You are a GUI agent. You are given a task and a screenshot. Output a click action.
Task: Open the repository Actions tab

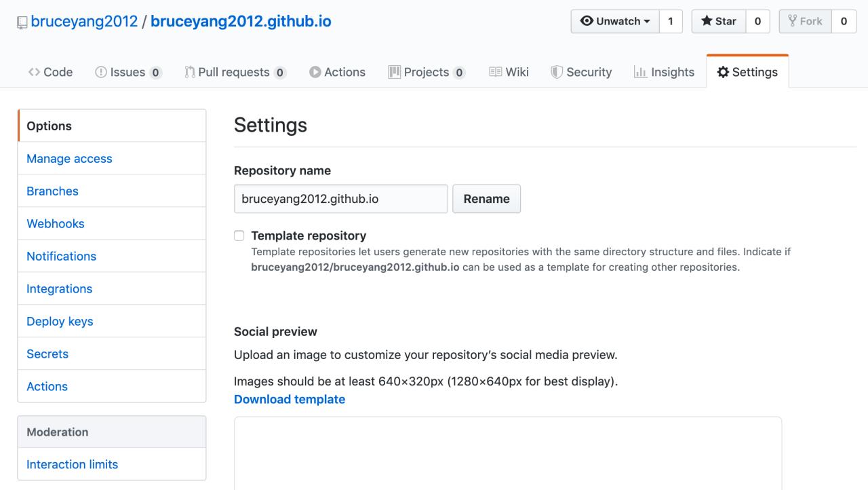(x=337, y=72)
